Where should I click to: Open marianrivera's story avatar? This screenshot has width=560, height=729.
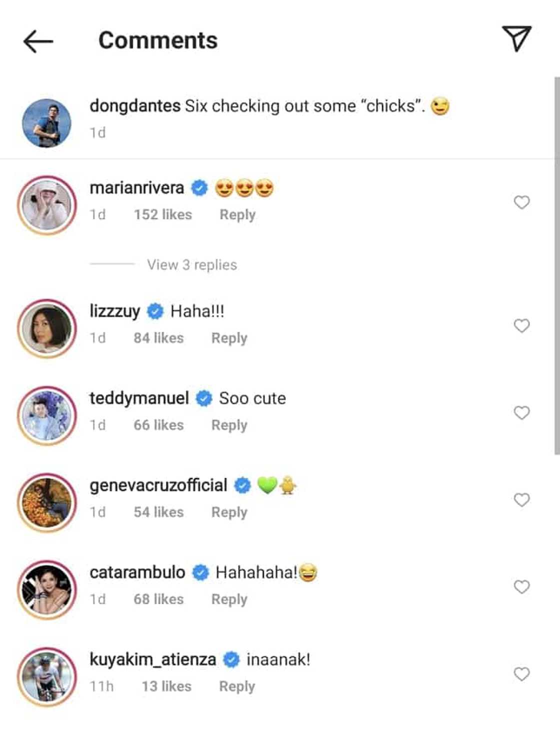[x=47, y=205]
